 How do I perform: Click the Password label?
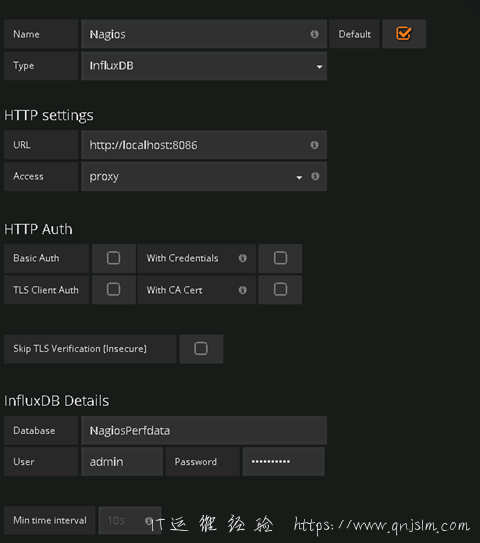[x=196, y=462]
